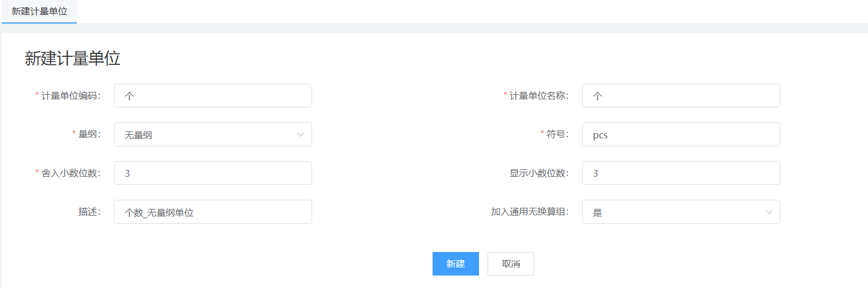Click the 符号 field label

tap(557, 134)
